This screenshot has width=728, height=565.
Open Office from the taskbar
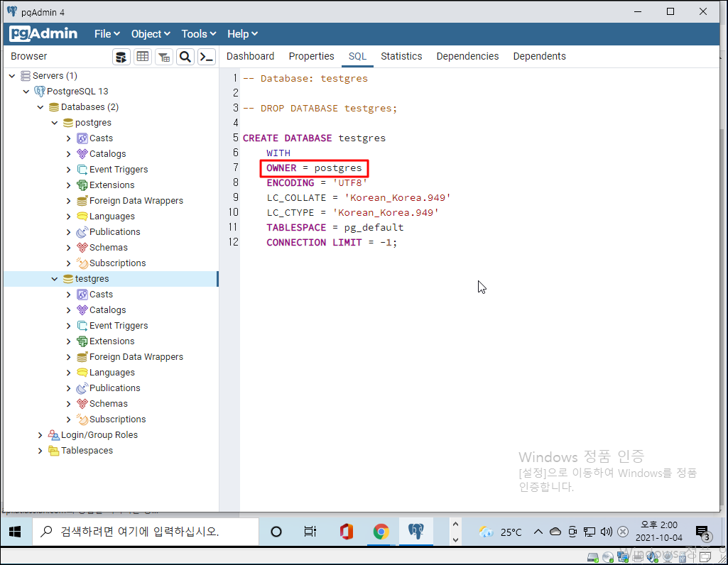click(346, 532)
